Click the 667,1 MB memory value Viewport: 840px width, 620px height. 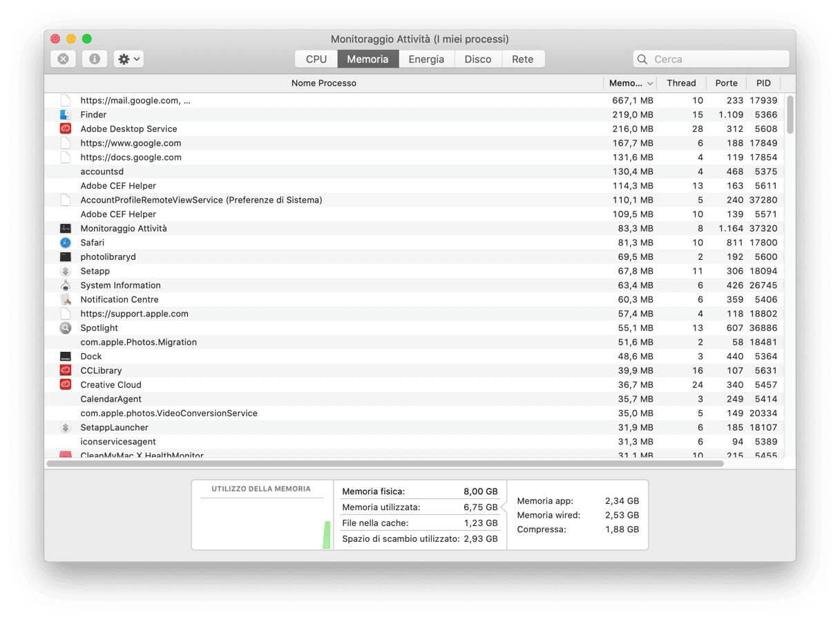[633, 100]
